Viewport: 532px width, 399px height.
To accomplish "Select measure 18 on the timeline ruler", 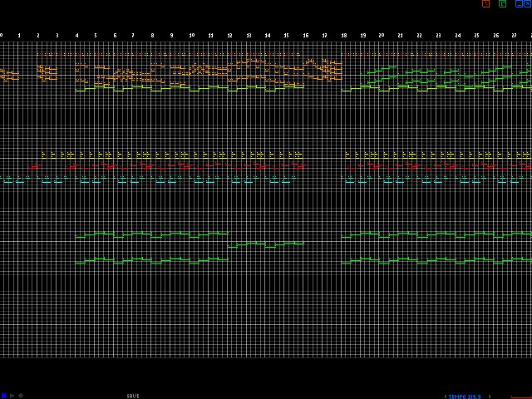I will tap(343, 36).
